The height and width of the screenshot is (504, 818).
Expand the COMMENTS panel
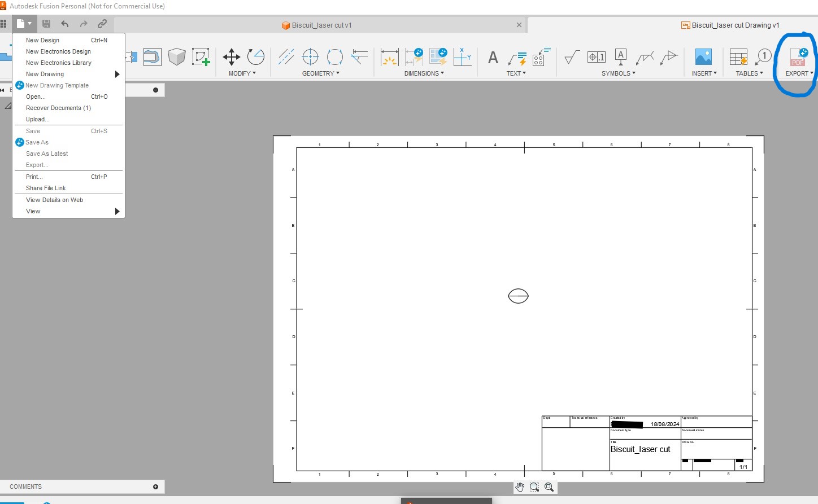click(x=155, y=487)
